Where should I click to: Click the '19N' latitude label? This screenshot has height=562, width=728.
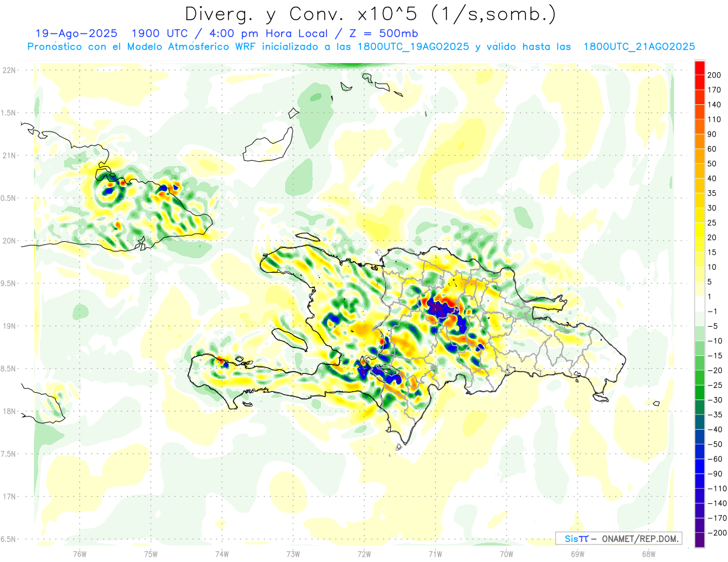9,326
